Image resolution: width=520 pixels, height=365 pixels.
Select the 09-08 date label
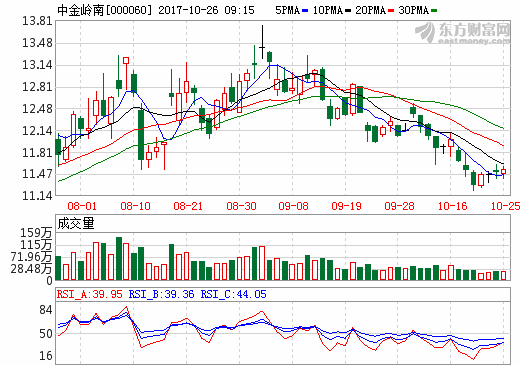pyautogui.click(x=293, y=206)
